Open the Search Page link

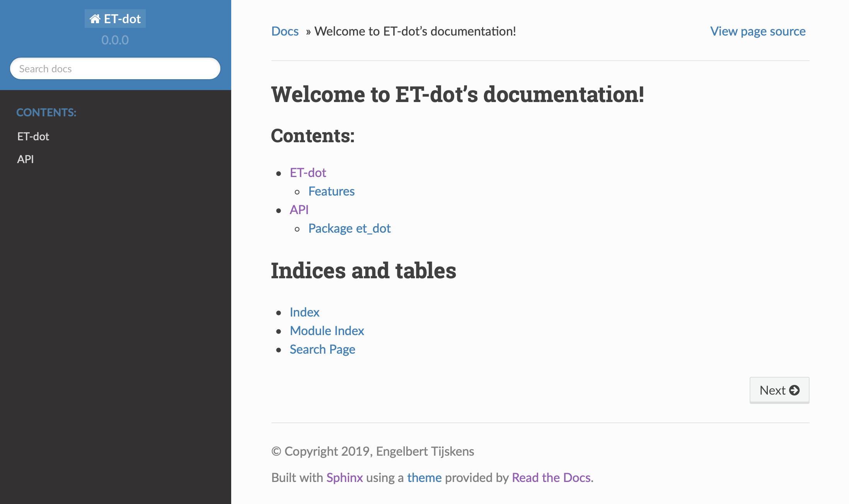322,349
